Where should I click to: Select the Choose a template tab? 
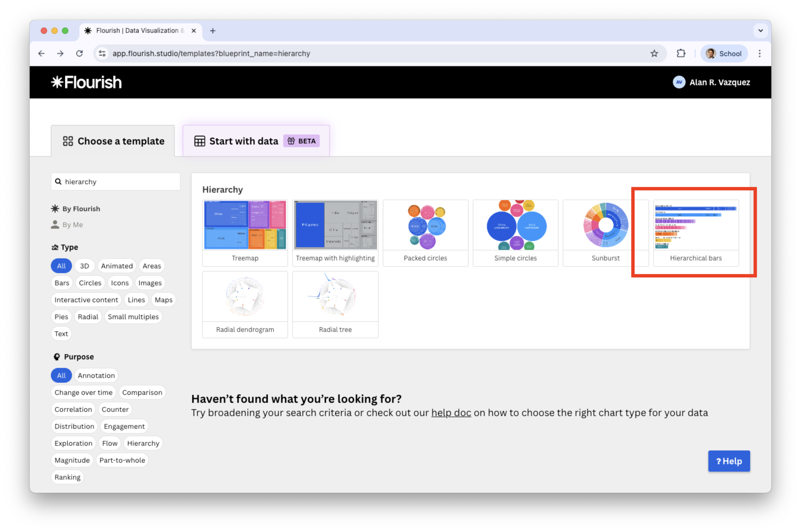coord(113,141)
